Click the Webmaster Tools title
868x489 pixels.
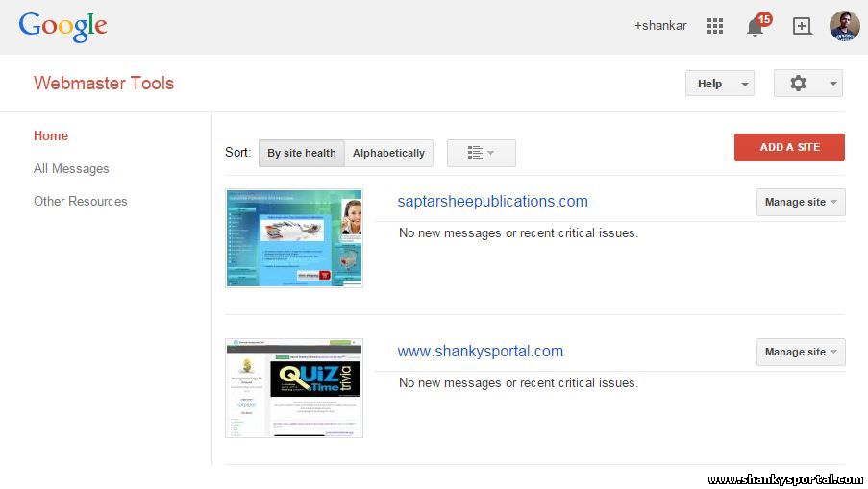click(x=104, y=83)
